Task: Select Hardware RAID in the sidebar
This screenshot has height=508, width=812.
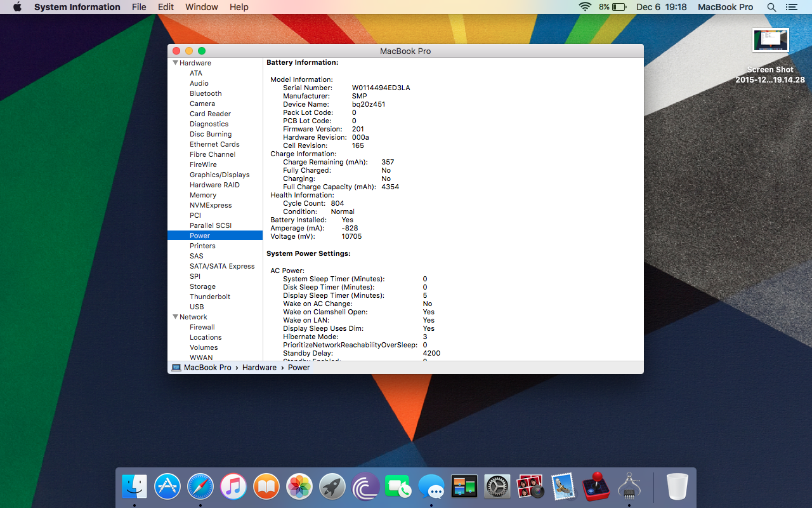Action: coord(215,185)
